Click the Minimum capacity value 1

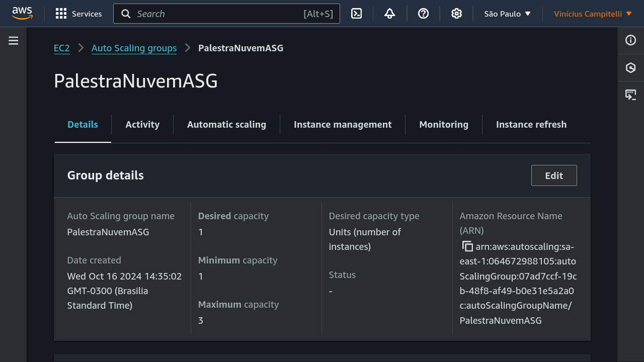(201, 277)
